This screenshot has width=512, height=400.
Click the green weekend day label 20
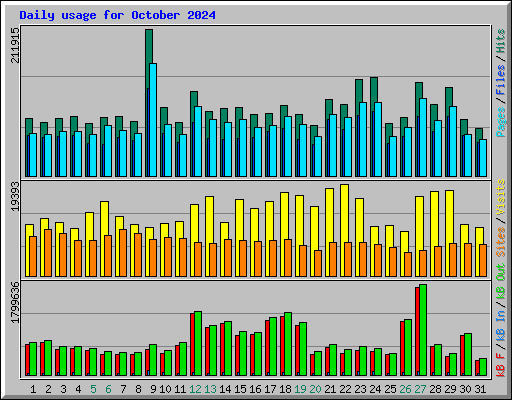(315, 389)
